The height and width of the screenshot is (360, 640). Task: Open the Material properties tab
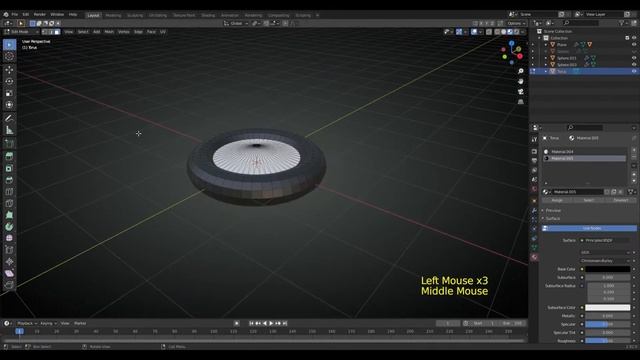click(x=534, y=257)
